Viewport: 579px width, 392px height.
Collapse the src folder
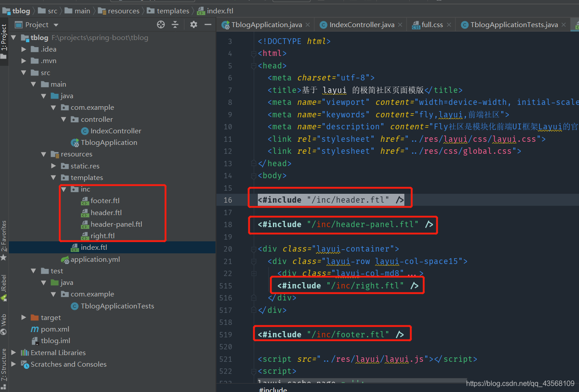(24, 73)
